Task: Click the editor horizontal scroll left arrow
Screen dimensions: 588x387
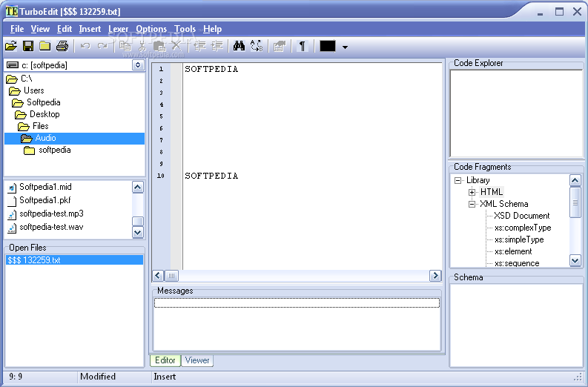Action: coord(158,276)
